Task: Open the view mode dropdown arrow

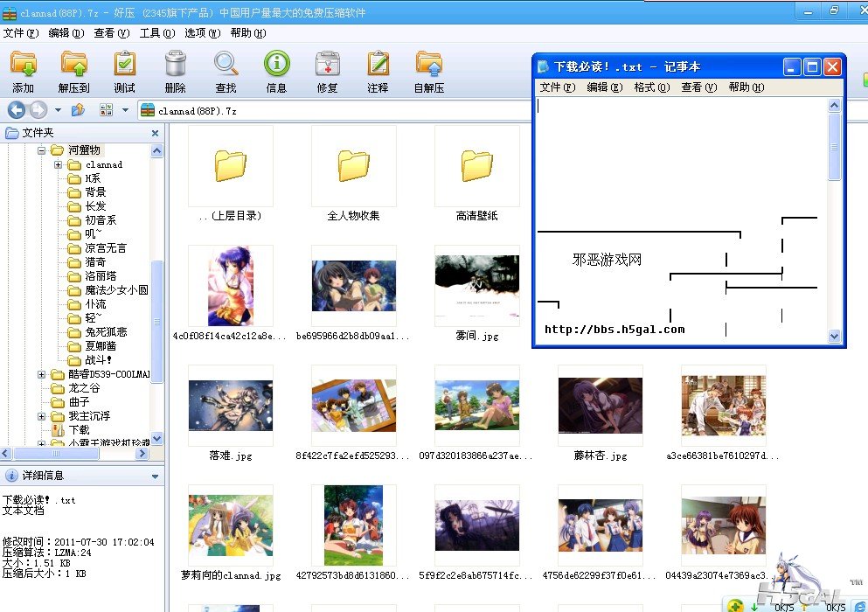Action: [125, 110]
